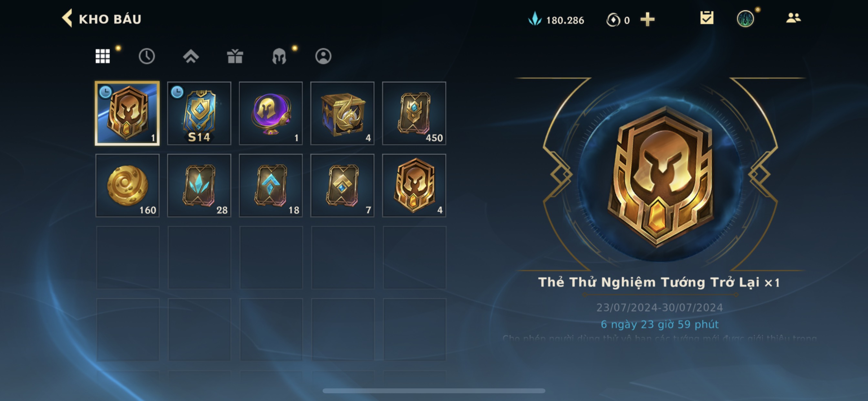Open the all-items grid filter tab
Viewport: 868px width, 401px height.
tap(103, 56)
